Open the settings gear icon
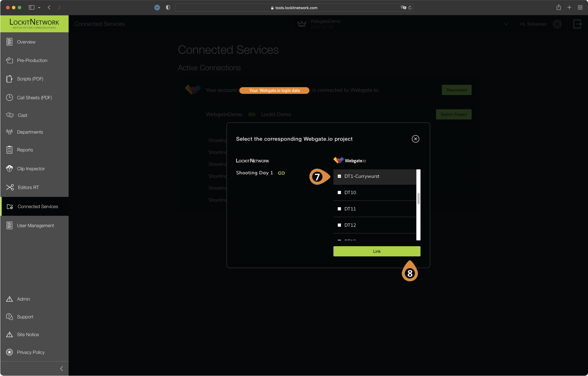The image size is (588, 376). [557, 24]
